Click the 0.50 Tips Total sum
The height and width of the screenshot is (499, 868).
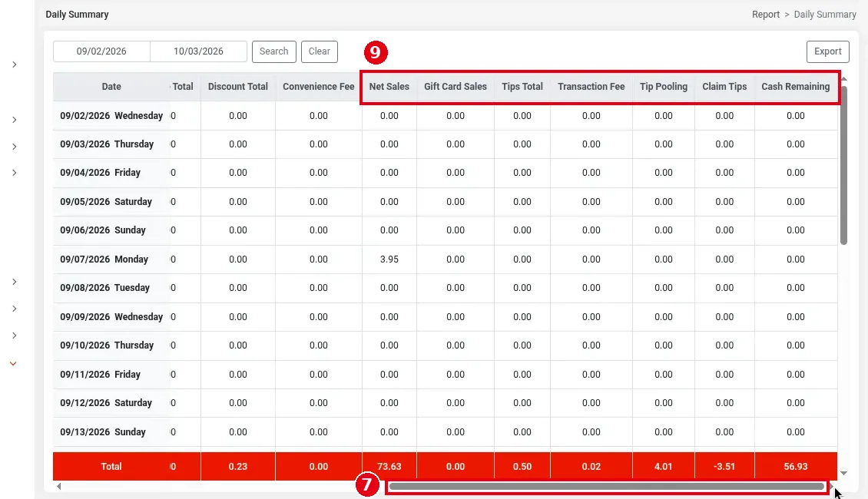[x=522, y=466]
